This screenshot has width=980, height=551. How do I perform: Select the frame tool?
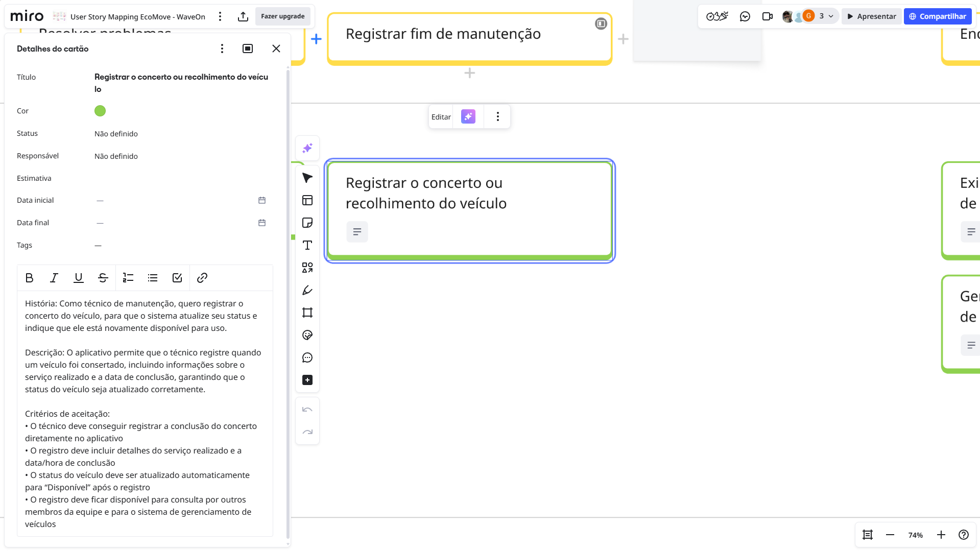(x=307, y=313)
